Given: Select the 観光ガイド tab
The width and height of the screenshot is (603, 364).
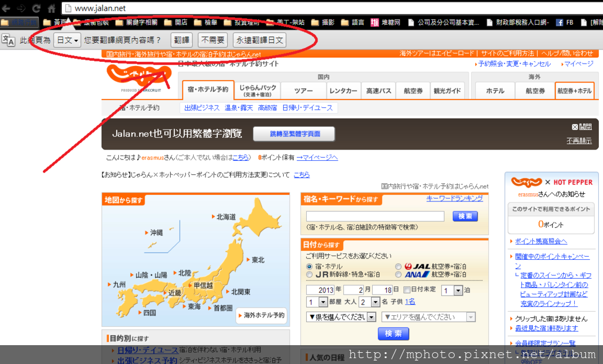Looking at the screenshot, I should point(448,91).
